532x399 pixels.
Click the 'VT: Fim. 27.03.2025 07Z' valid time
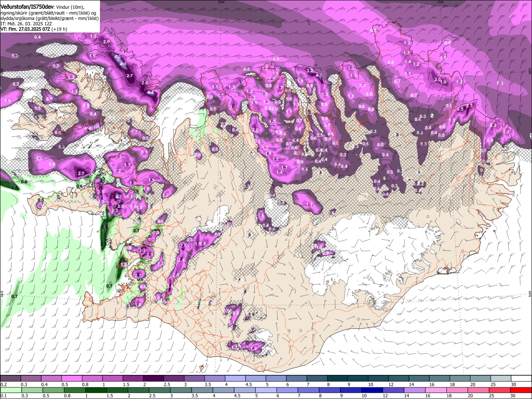click(25, 29)
